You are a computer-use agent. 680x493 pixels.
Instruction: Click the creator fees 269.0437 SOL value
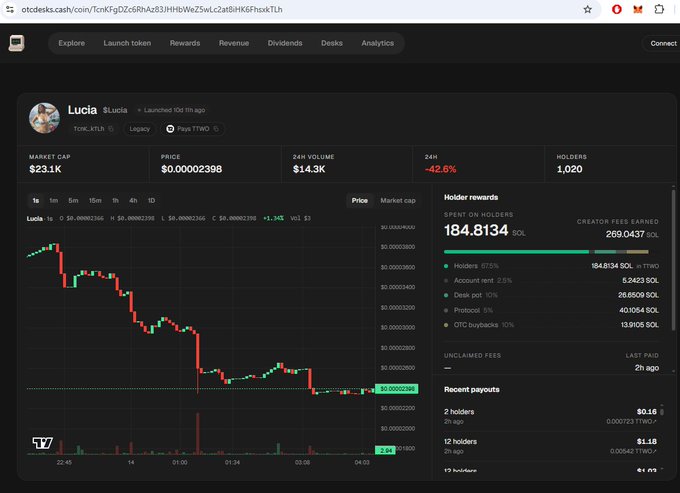(632, 234)
